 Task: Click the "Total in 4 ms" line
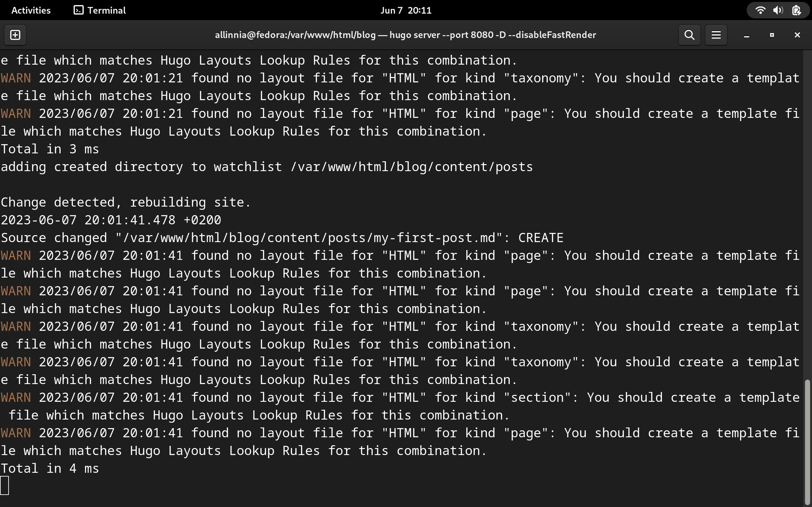pyautogui.click(x=50, y=468)
